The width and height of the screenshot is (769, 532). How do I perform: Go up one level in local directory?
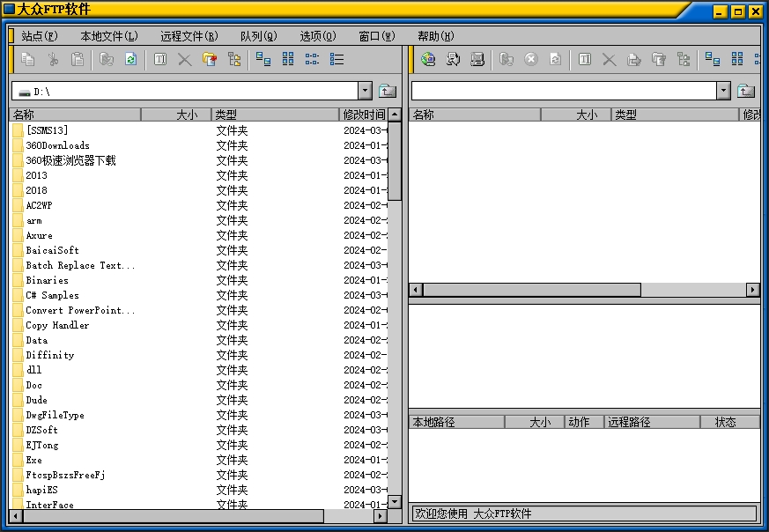(x=388, y=91)
